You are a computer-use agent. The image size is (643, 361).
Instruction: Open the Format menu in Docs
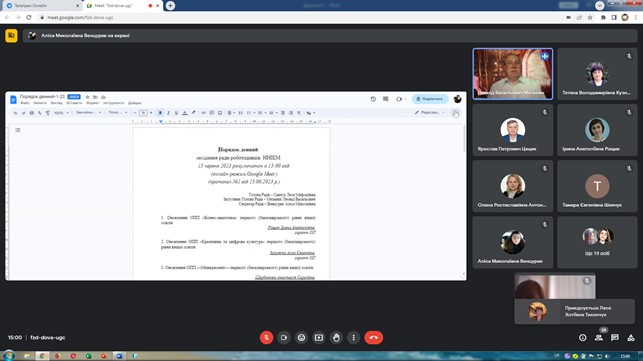pyautogui.click(x=93, y=103)
